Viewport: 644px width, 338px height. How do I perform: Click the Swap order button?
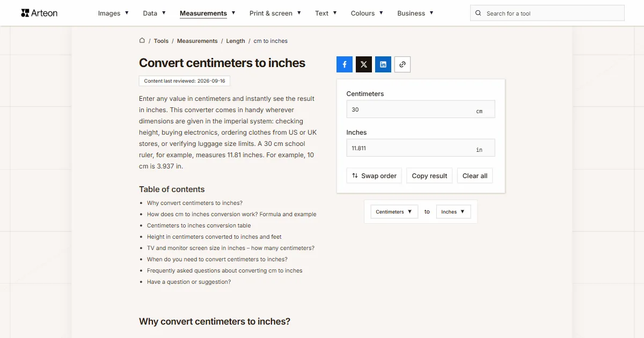374,176
